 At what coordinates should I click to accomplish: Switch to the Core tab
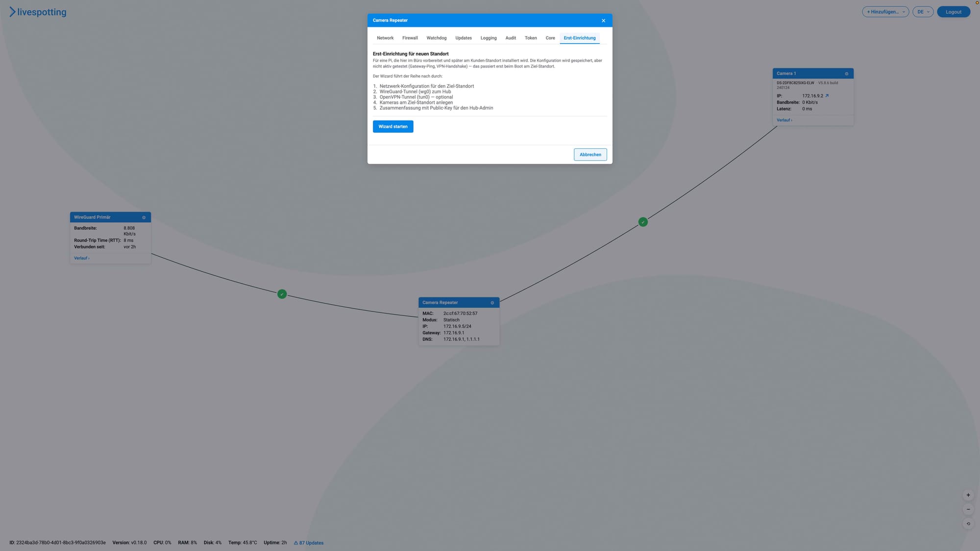(x=550, y=38)
